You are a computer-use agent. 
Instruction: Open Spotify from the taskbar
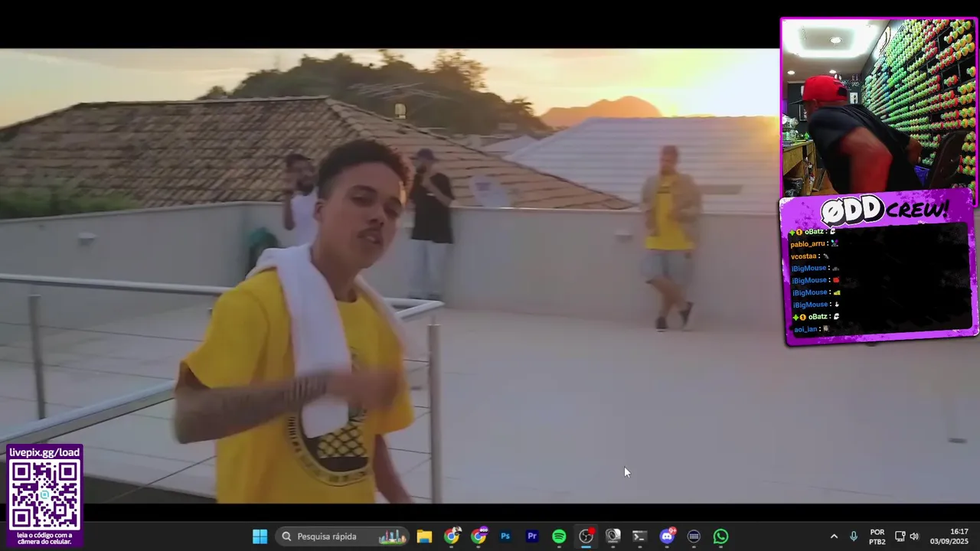click(x=559, y=536)
